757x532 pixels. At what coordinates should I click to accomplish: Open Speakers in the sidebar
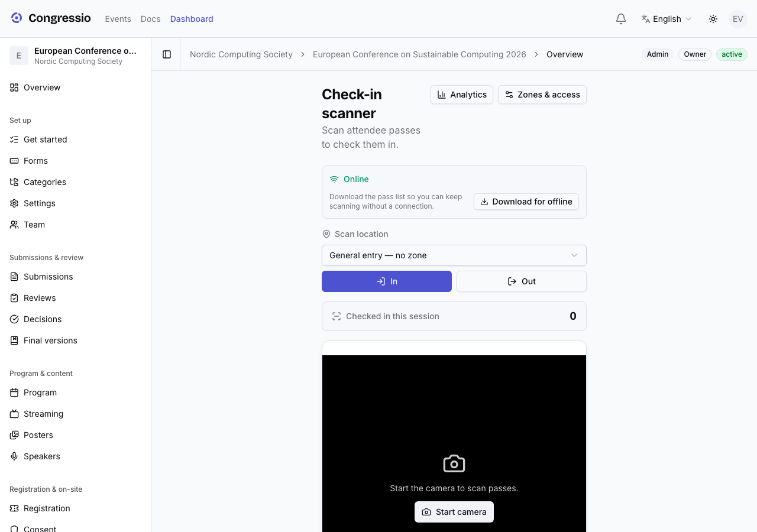pos(75,456)
